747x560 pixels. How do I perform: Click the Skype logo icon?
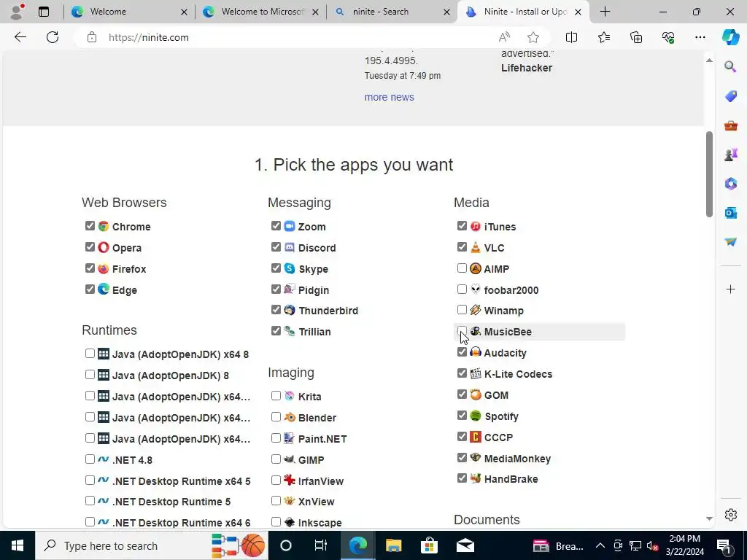pos(289,268)
